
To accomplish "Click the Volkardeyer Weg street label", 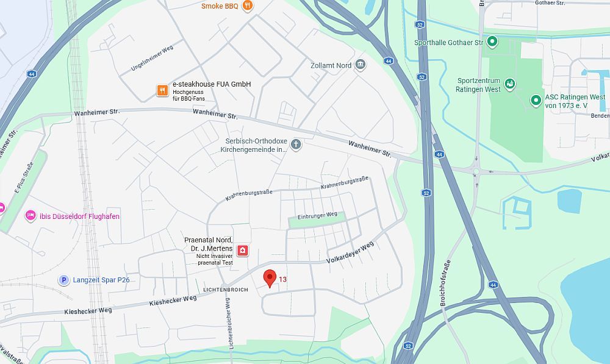I will 350,252.
